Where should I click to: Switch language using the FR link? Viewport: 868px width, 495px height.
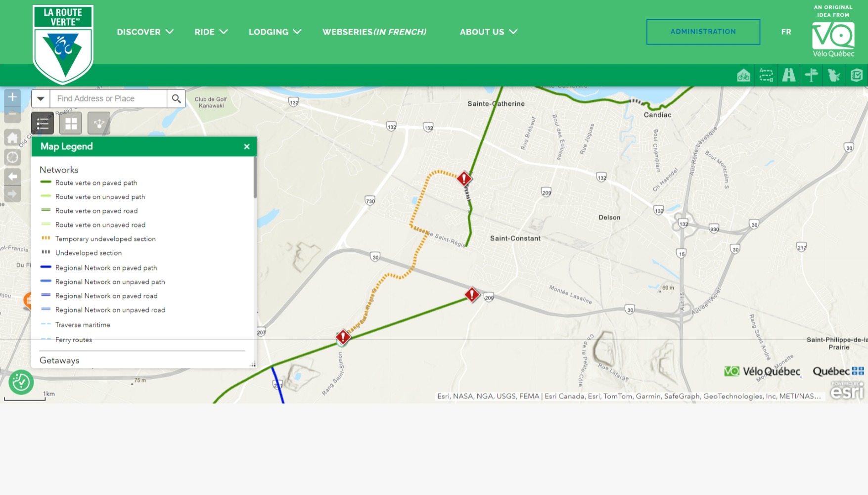786,32
